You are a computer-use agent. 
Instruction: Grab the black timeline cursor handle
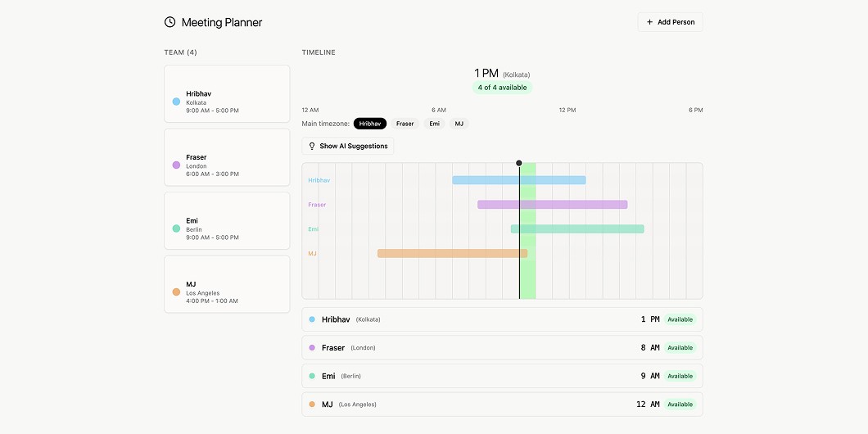pyautogui.click(x=518, y=163)
